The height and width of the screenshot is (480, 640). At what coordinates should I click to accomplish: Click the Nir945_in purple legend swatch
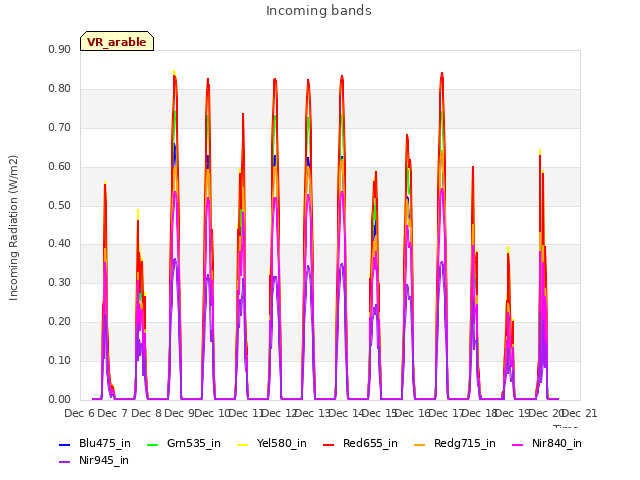point(64,462)
